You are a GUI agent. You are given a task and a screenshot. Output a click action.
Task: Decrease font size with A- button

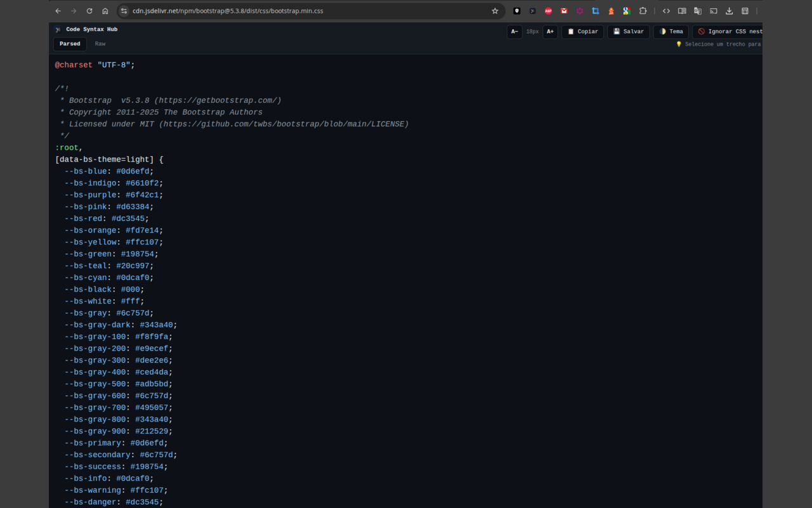(514, 31)
